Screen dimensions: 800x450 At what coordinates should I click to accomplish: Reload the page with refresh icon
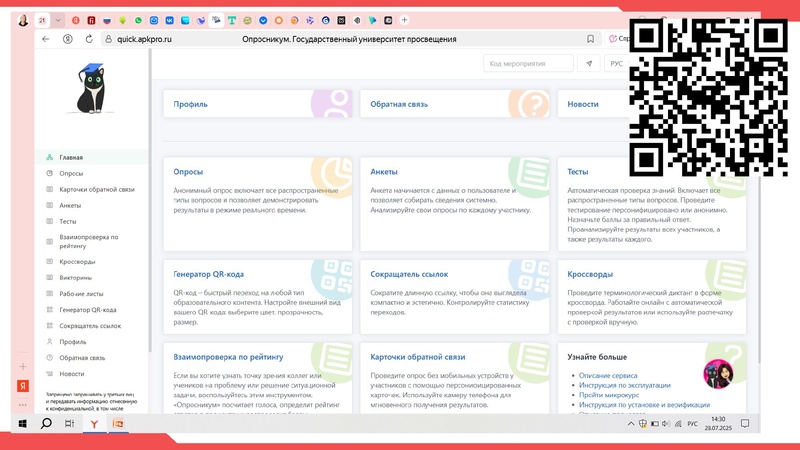click(89, 39)
